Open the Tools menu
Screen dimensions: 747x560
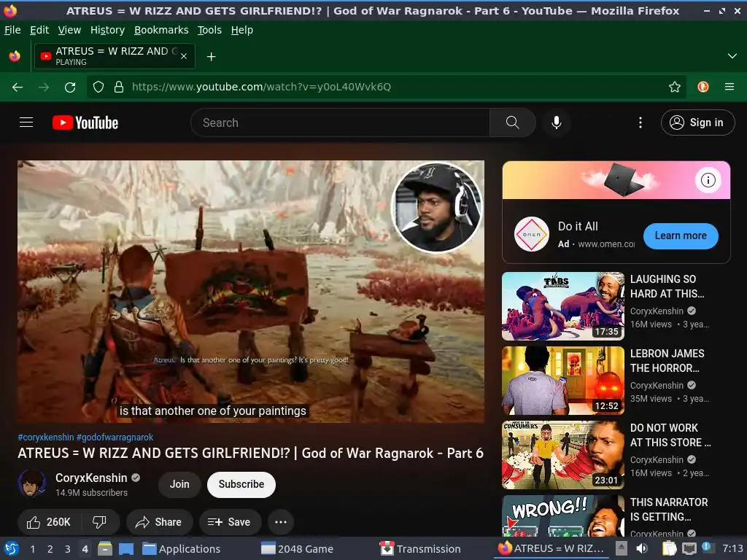pyautogui.click(x=209, y=30)
